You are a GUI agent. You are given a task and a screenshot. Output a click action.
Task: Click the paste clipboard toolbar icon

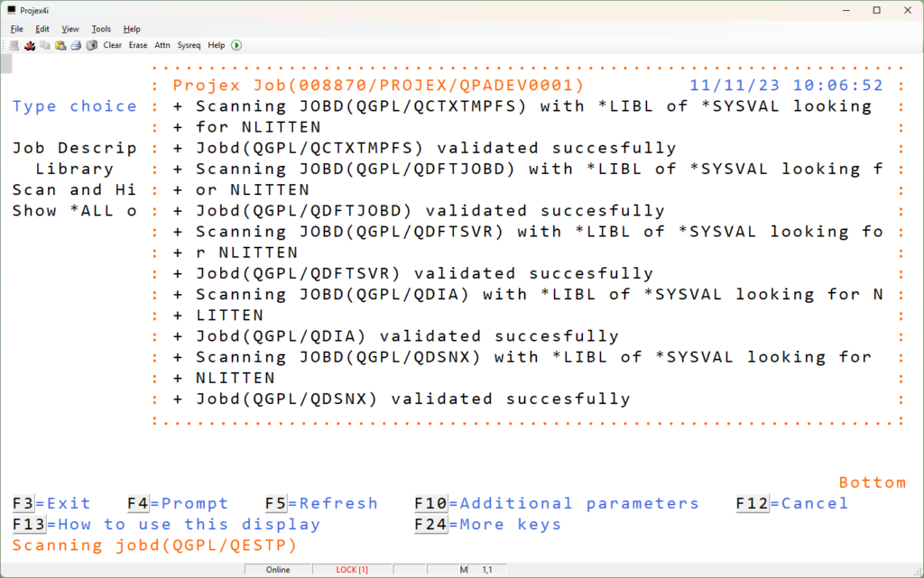click(x=60, y=45)
